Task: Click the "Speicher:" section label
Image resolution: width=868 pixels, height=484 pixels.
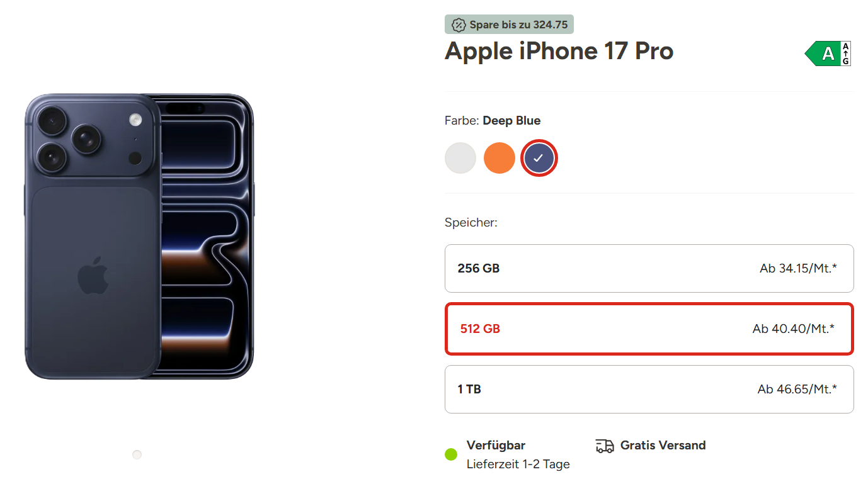Action: point(471,223)
